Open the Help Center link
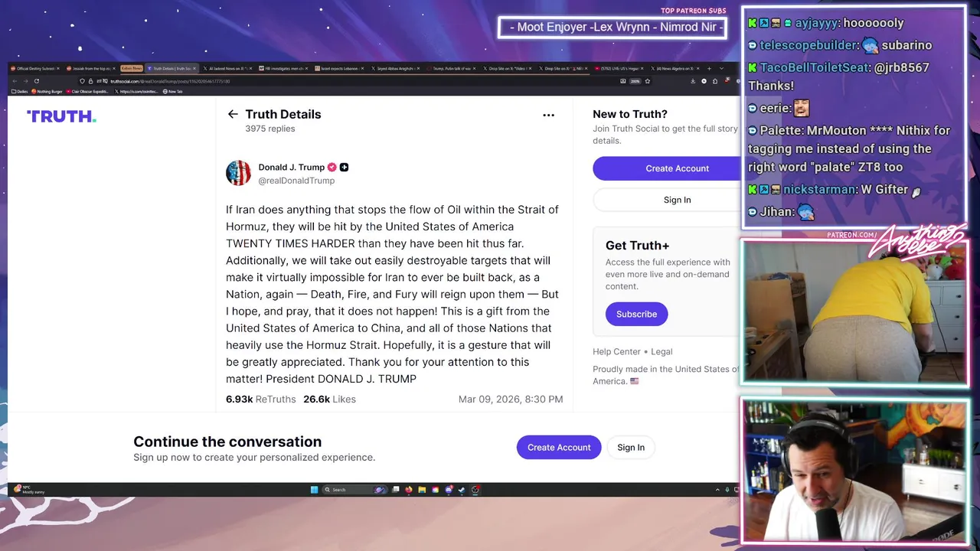The width and height of the screenshot is (980, 551). pyautogui.click(x=616, y=351)
